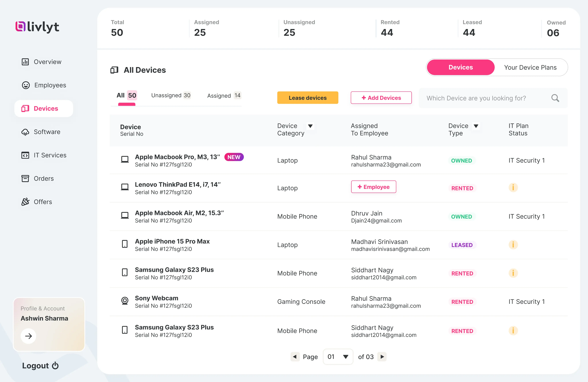Click info icon in Lenovo ThinkPad row

(x=513, y=188)
